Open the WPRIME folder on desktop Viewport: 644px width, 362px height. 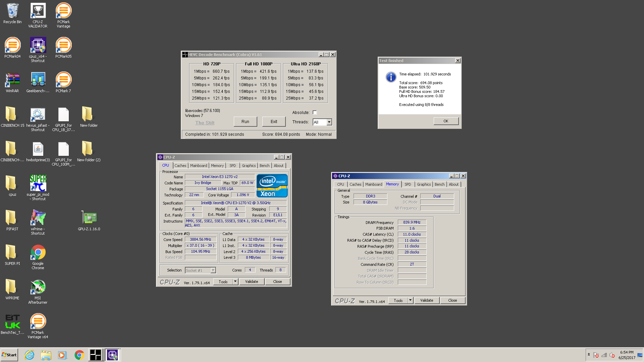click(x=12, y=290)
